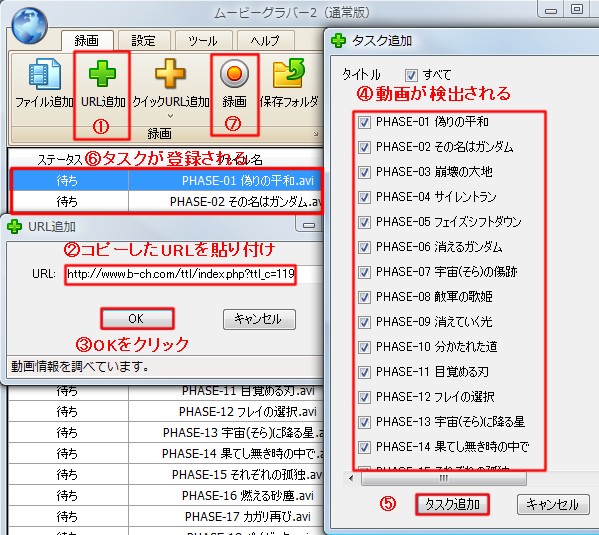Switch to the ツール ribbon tab
This screenshot has width=599, height=535.
coord(203,41)
